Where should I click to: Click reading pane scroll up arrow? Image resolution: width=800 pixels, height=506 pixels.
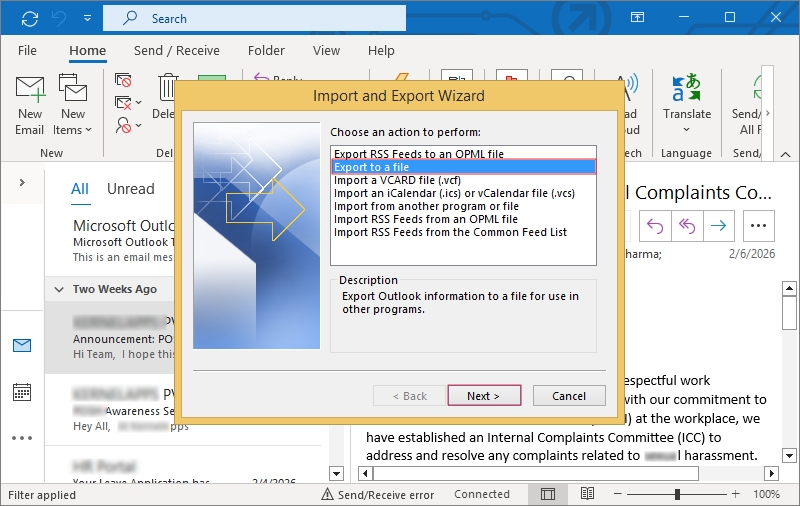pyautogui.click(x=789, y=289)
